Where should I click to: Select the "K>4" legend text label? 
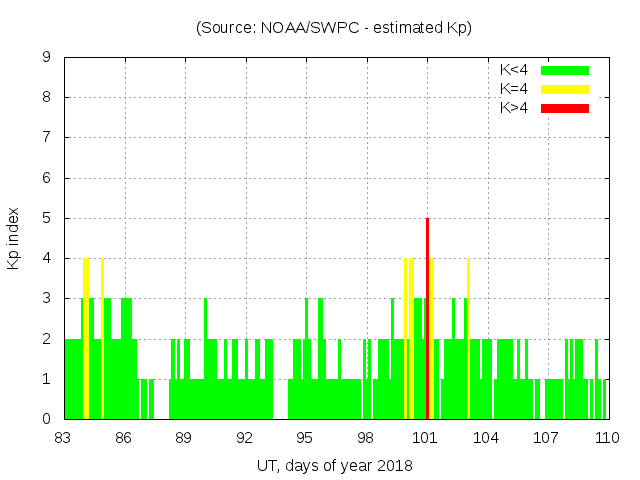pyautogui.click(x=514, y=107)
